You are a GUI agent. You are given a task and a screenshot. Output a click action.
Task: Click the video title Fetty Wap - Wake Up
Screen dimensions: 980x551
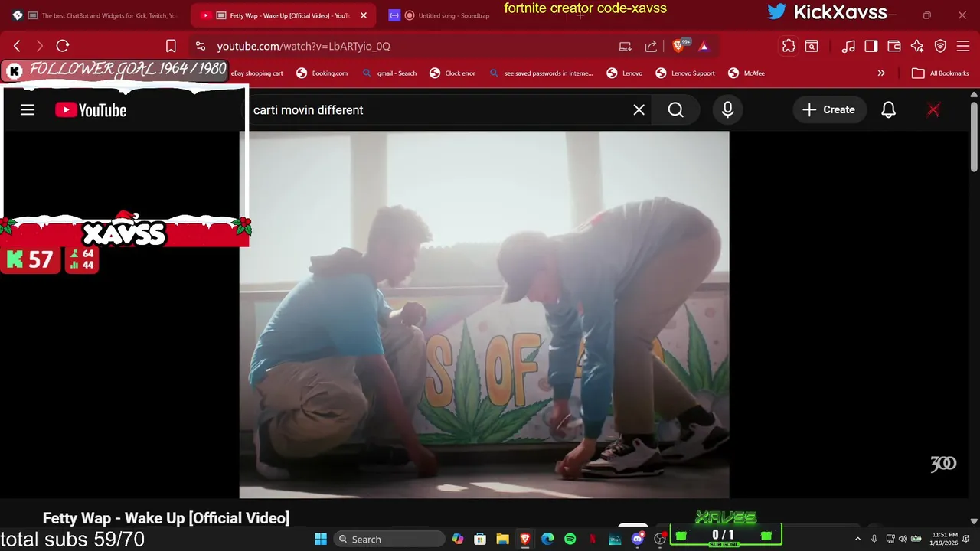pos(166,518)
